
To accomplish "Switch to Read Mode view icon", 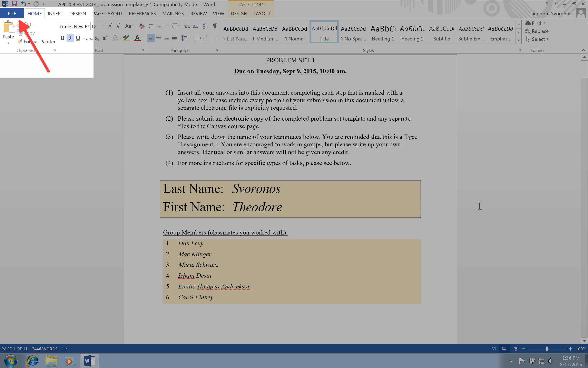I will [x=494, y=349].
